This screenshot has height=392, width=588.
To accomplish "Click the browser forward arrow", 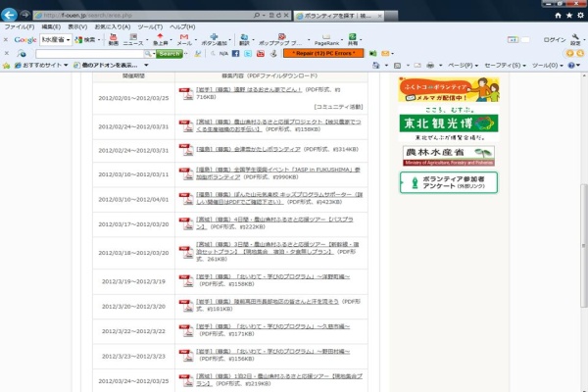I will point(24,15).
